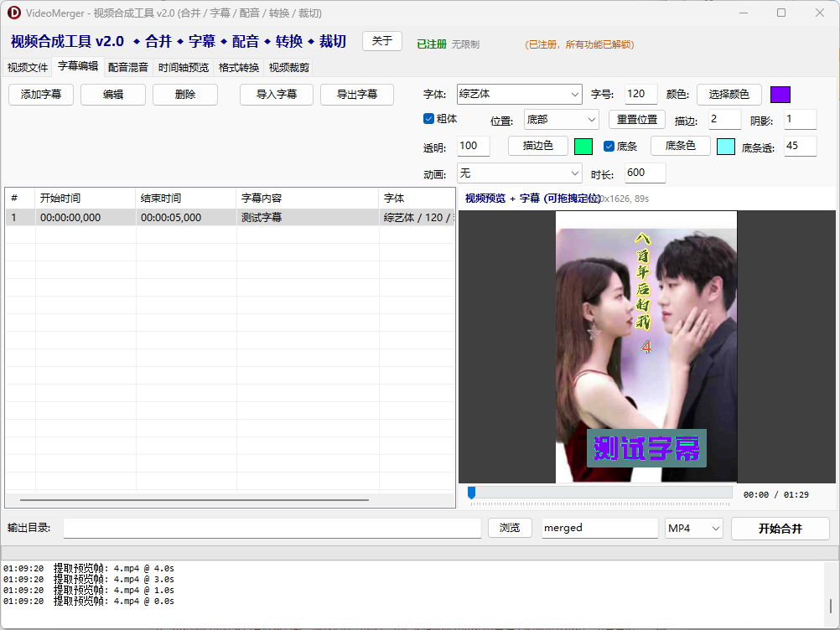Open the 字体 font dropdown
840x630 pixels.
coord(519,95)
